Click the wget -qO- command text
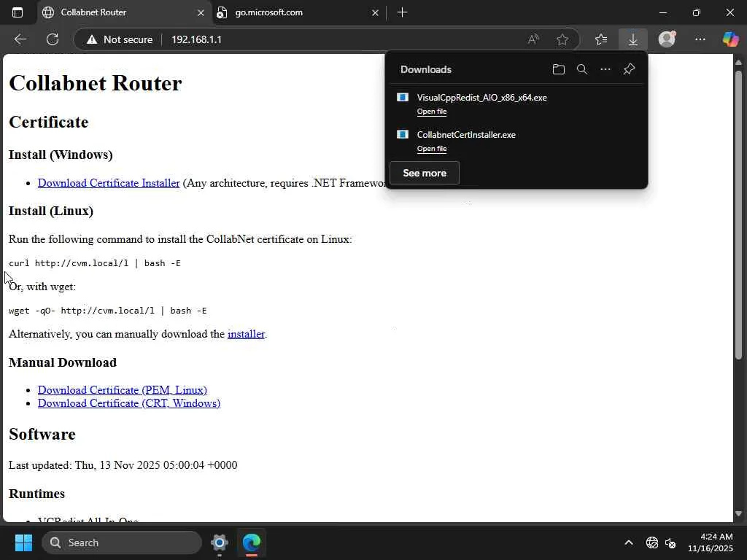The height and width of the screenshot is (560, 747). click(108, 311)
